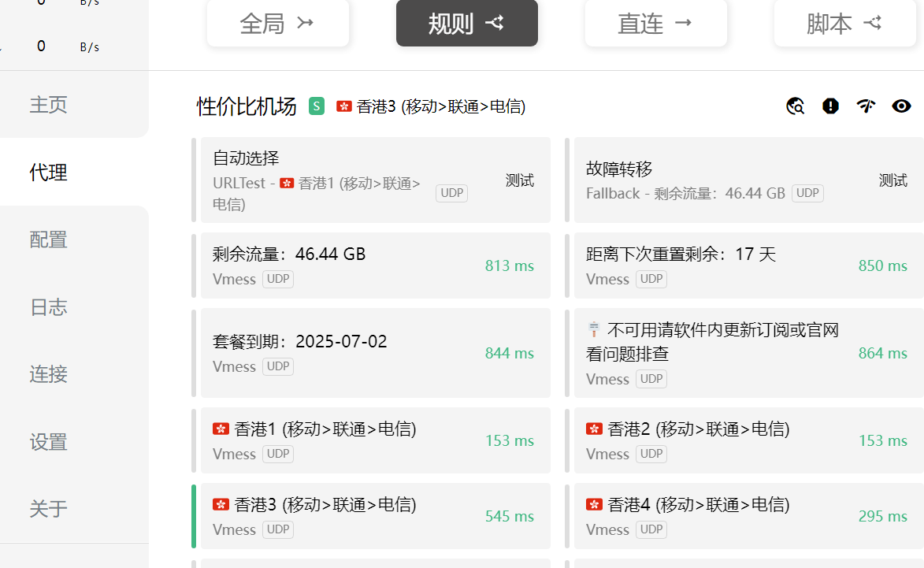Click the 850 ms latency value
Image resolution: width=924 pixels, height=568 pixels.
coord(883,265)
